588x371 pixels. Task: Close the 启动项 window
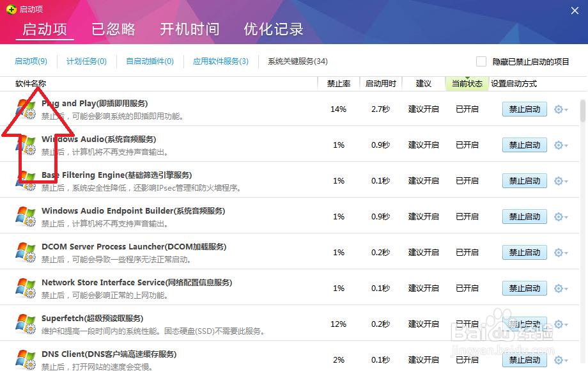click(575, 9)
